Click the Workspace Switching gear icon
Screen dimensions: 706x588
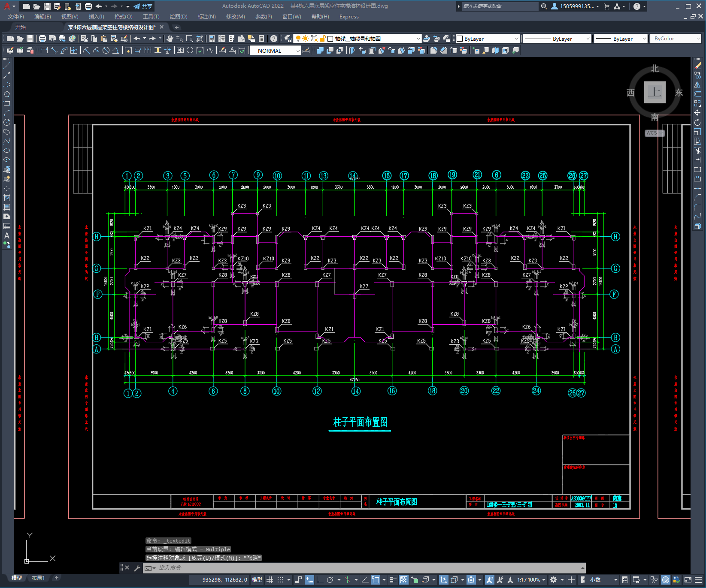(554, 580)
